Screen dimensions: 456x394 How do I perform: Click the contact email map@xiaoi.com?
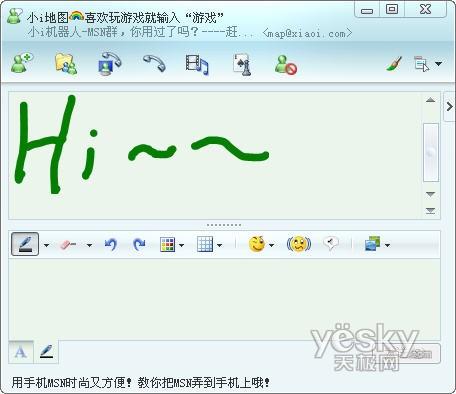coord(307,33)
